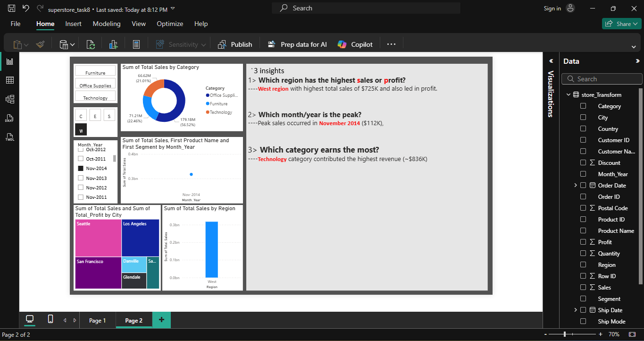
Task: Click the user account avatar icon
Action: (570, 8)
